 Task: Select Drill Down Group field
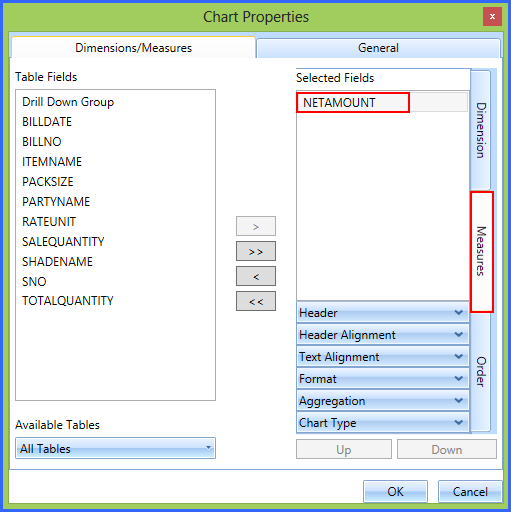pos(68,102)
